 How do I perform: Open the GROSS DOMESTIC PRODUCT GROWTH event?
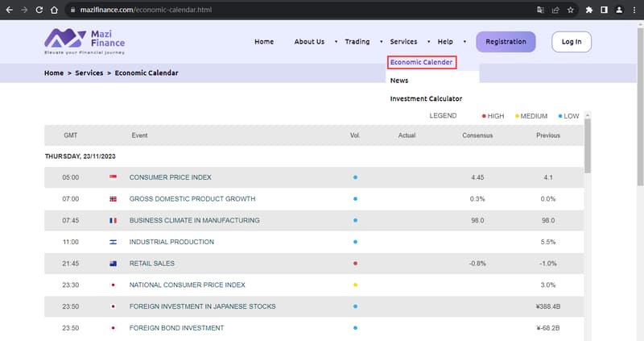tap(192, 198)
